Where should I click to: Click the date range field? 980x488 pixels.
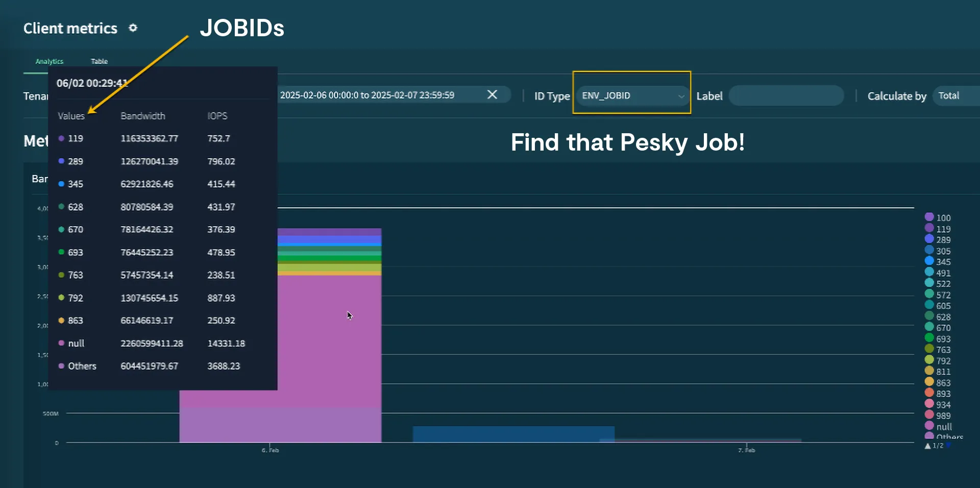tap(393, 95)
